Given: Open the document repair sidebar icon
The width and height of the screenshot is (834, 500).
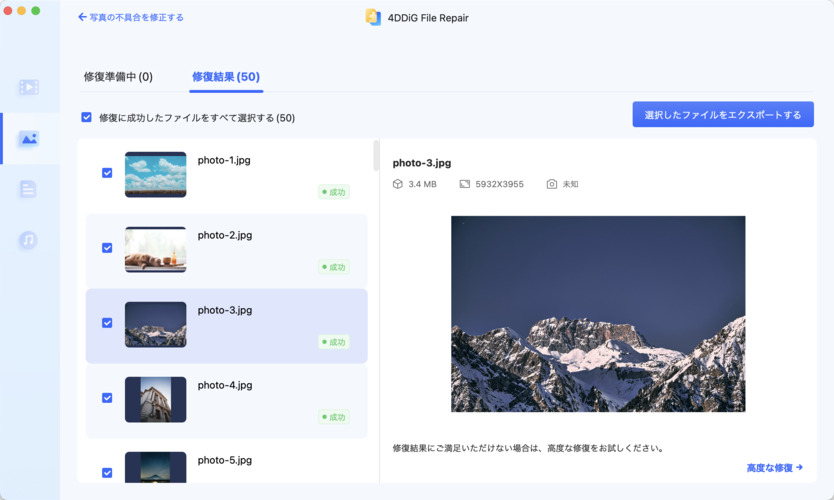Looking at the screenshot, I should point(28,189).
